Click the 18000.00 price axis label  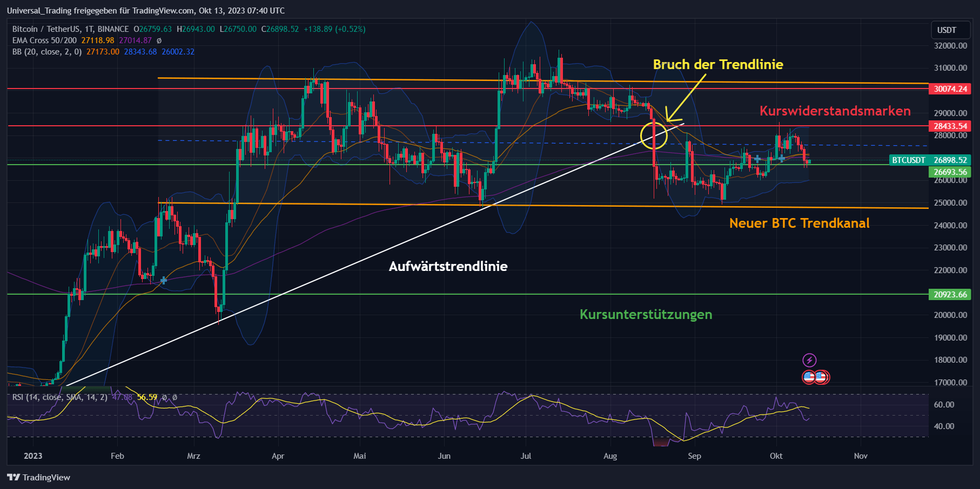click(950, 360)
